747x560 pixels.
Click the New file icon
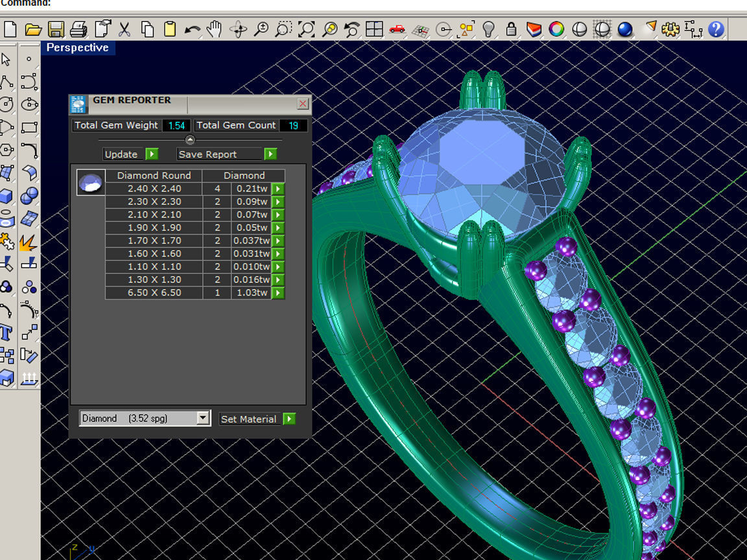tap(10, 30)
